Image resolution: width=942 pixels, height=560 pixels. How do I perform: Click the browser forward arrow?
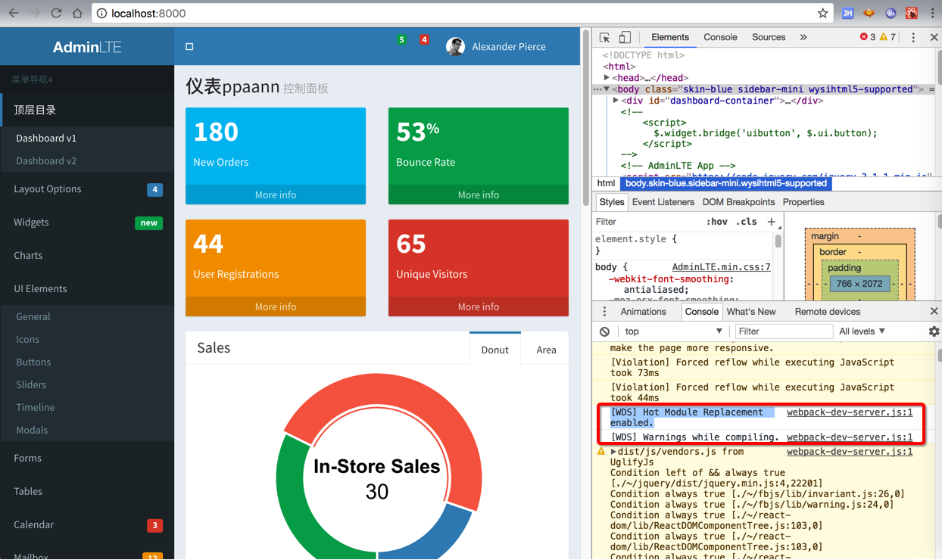35,13
